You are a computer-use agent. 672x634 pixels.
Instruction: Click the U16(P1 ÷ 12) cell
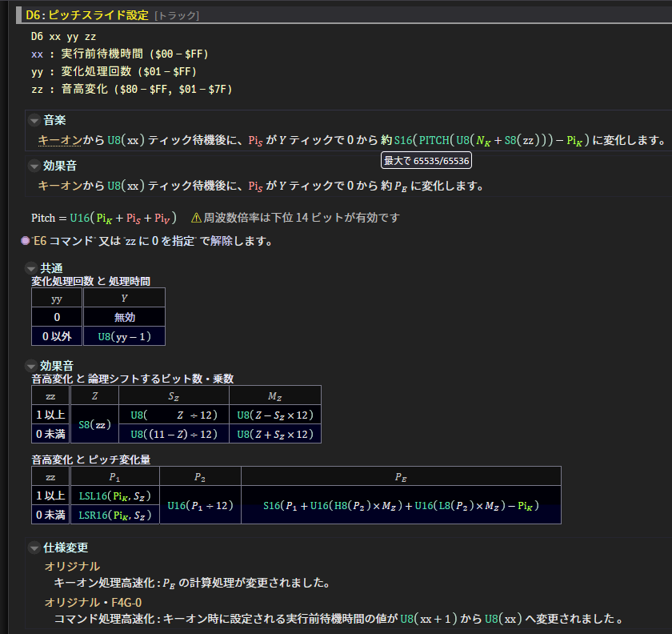[x=200, y=505]
